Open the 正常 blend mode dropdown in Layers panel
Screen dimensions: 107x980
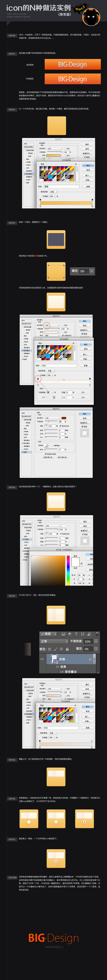click(54, 641)
